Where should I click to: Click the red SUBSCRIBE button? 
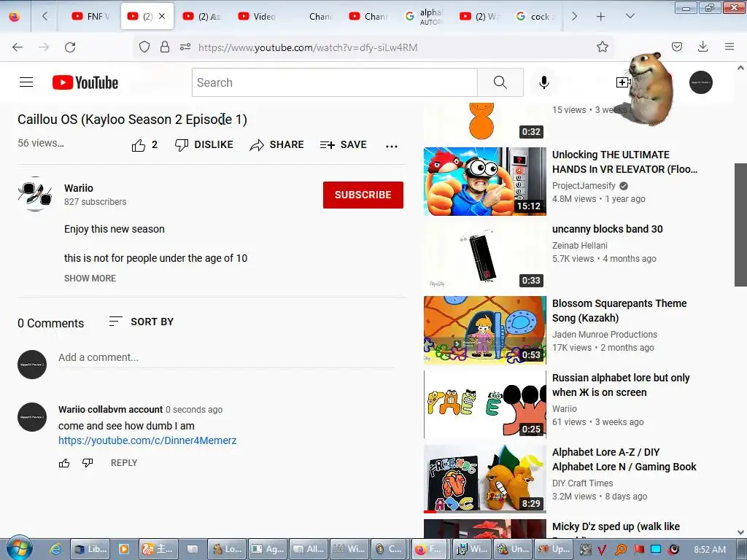[363, 195]
